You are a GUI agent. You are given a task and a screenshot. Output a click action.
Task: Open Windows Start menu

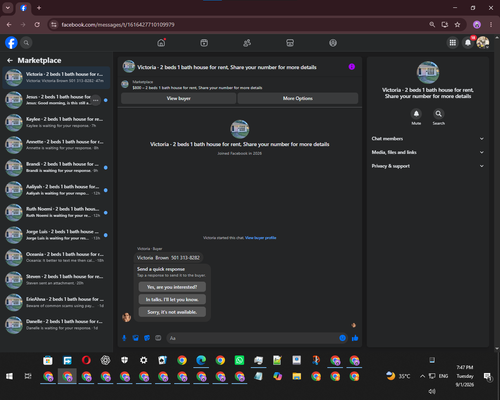[9, 376]
